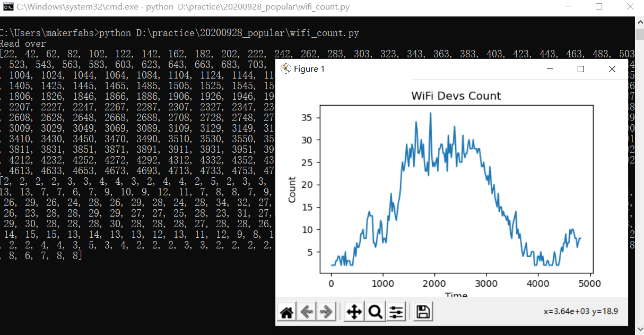Viewport: 644px width, 335px height.
Task: Select the Pan tool in the figure toolbar
Action: point(354,312)
